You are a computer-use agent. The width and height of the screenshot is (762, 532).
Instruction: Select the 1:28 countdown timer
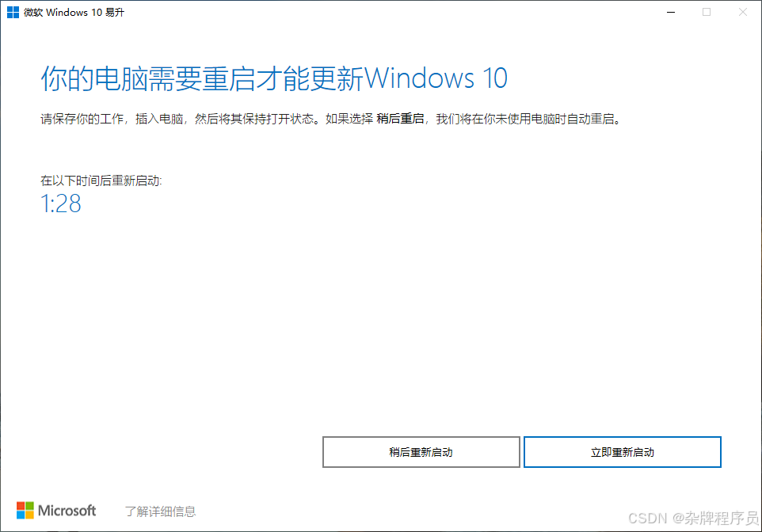[x=61, y=203]
